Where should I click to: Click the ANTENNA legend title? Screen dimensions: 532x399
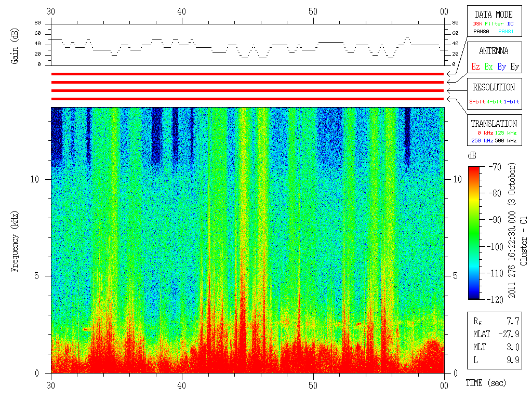click(494, 51)
